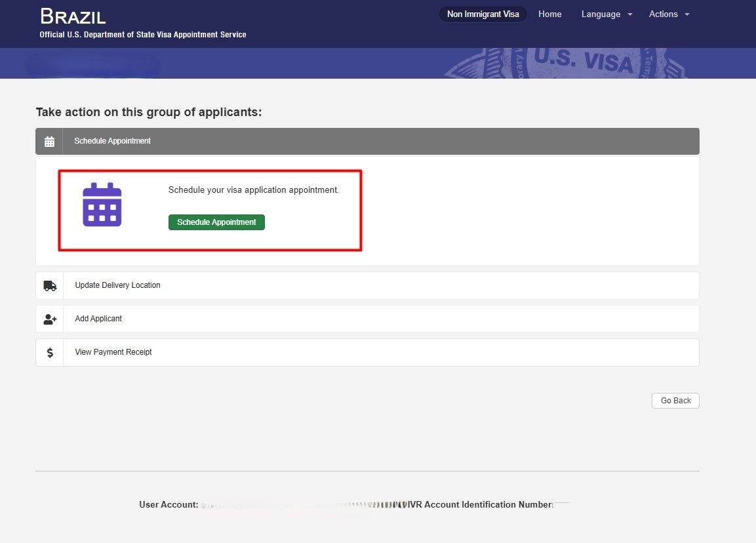Open the View Payment Receipt row
Screen dimensions: 756x543
(367, 352)
